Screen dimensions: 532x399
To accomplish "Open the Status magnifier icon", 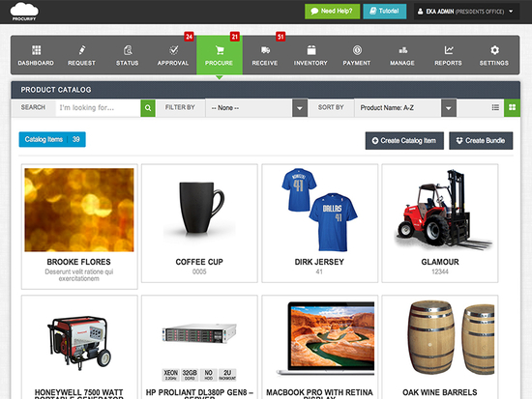I will click(x=128, y=50).
